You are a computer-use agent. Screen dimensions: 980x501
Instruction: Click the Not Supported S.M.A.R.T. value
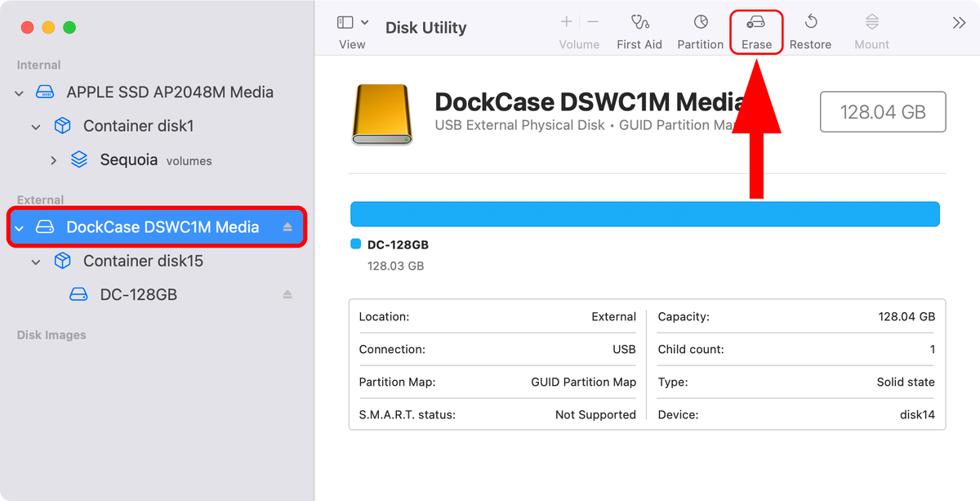(595, 414)
